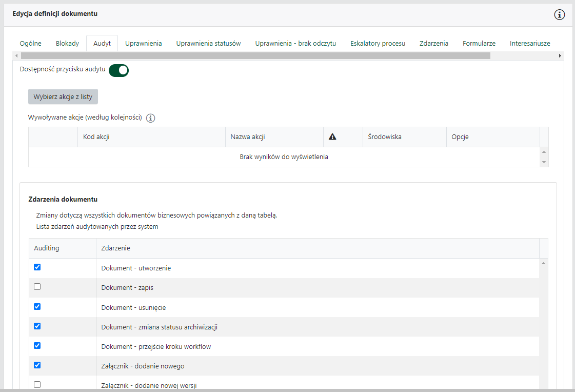Open the Eskalatory procesu tab
Image resolution: width=575 pixels, height=392 pixels.
coord(378,44)
